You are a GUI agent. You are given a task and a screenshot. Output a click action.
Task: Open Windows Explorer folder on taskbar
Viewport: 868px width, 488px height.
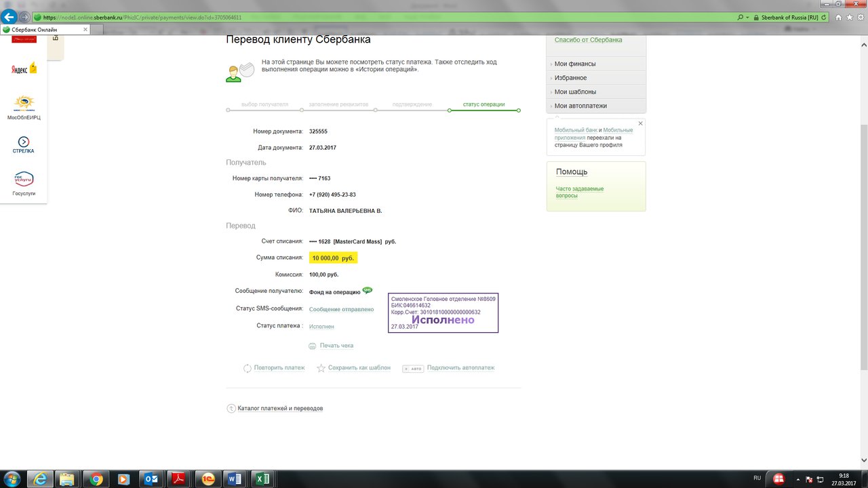(x=67, y=479)
